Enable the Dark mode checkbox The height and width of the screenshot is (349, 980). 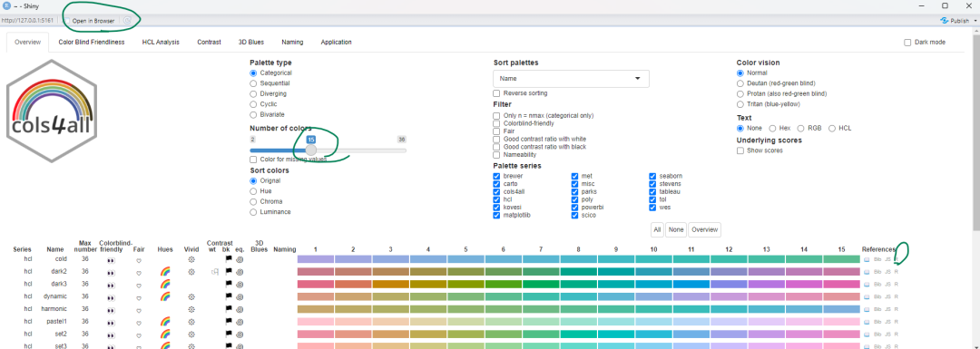coord(907,43)
